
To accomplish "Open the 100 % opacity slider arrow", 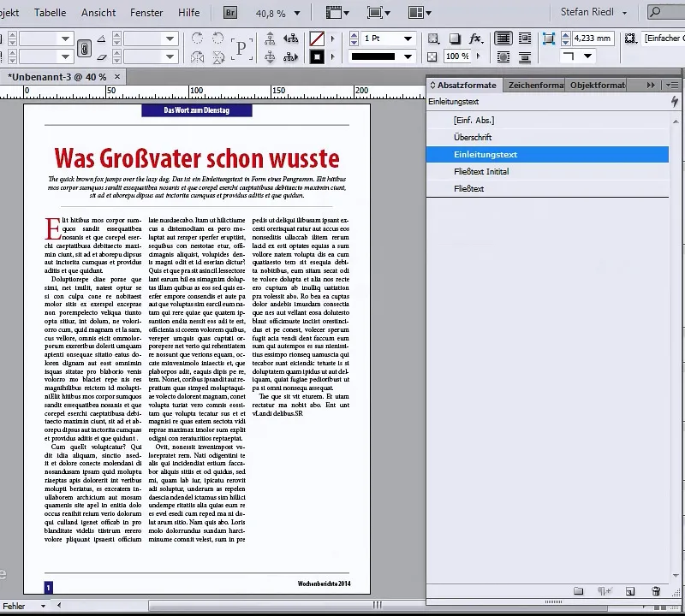I will click(479, 56).
